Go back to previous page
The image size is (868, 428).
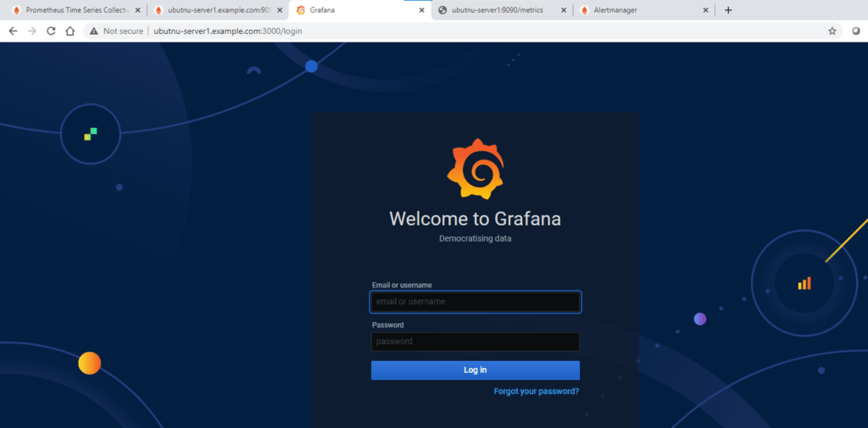pyautogui.click(x=14, y=31)
